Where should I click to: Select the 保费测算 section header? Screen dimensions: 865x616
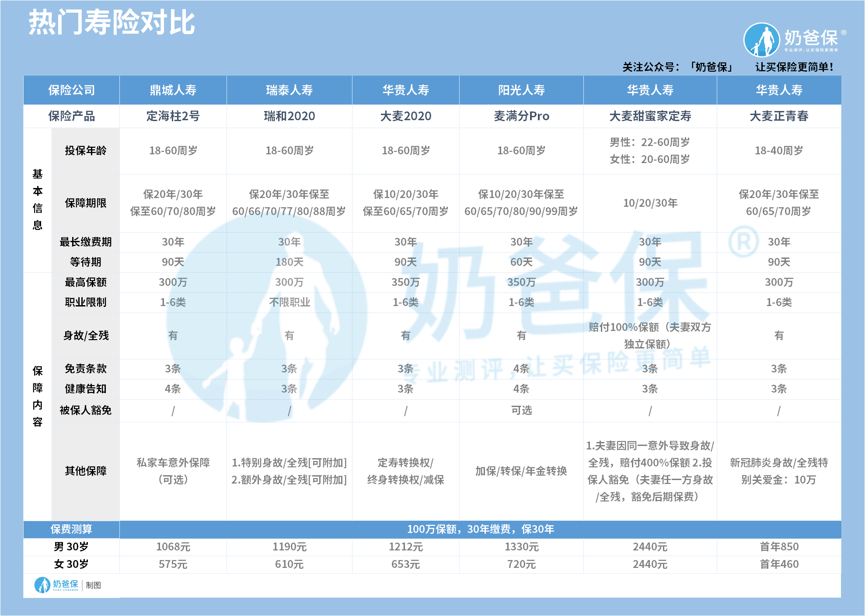[x=71, y=529]
